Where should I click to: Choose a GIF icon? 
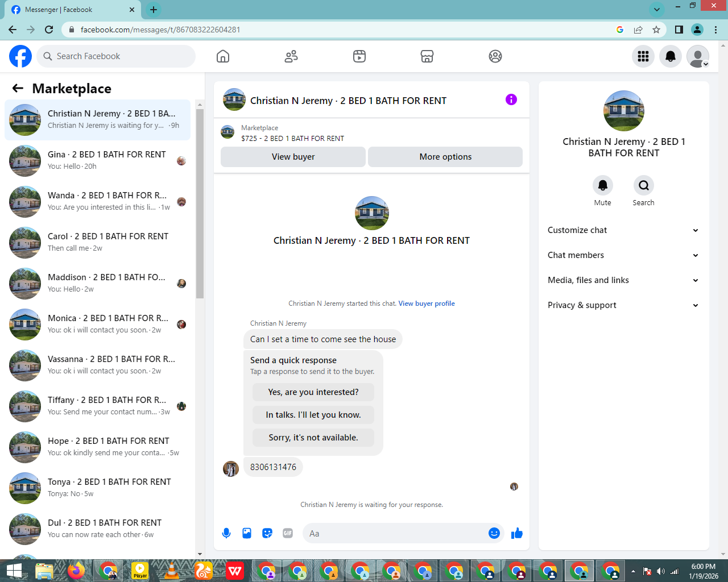288,533
